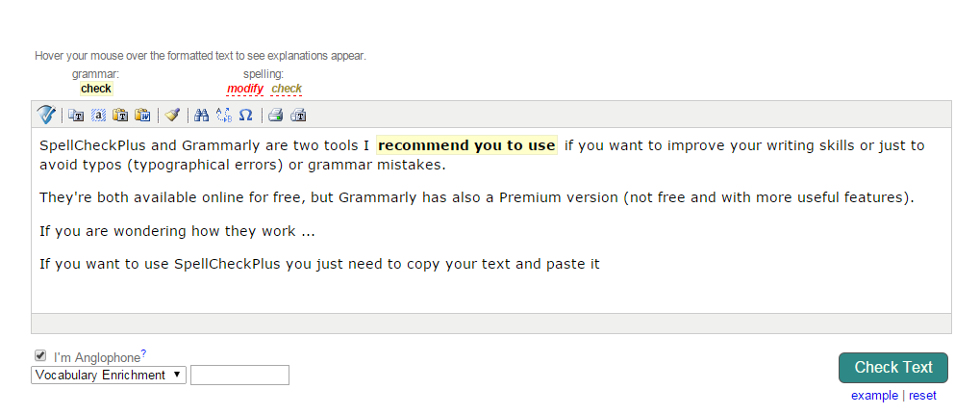Click the Replace A-to-B icon
The width and height of the screenshot is (980, 415).
click(224, 116)
